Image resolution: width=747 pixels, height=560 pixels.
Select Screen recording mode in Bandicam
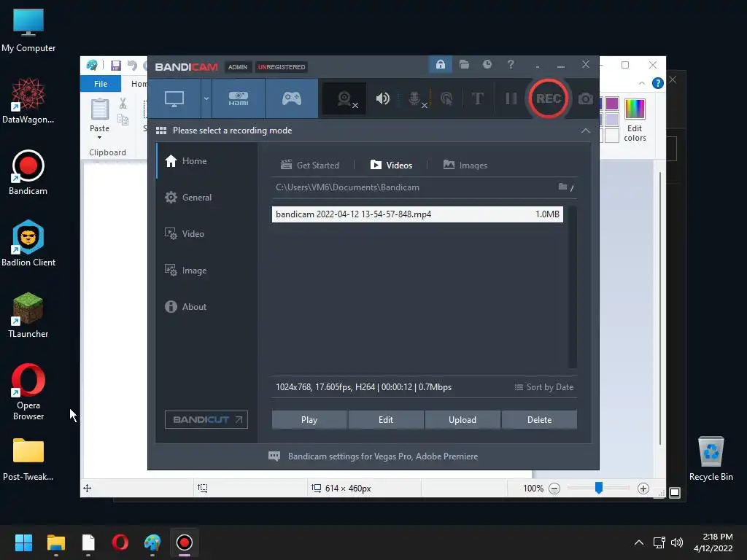tap(174, 98)
